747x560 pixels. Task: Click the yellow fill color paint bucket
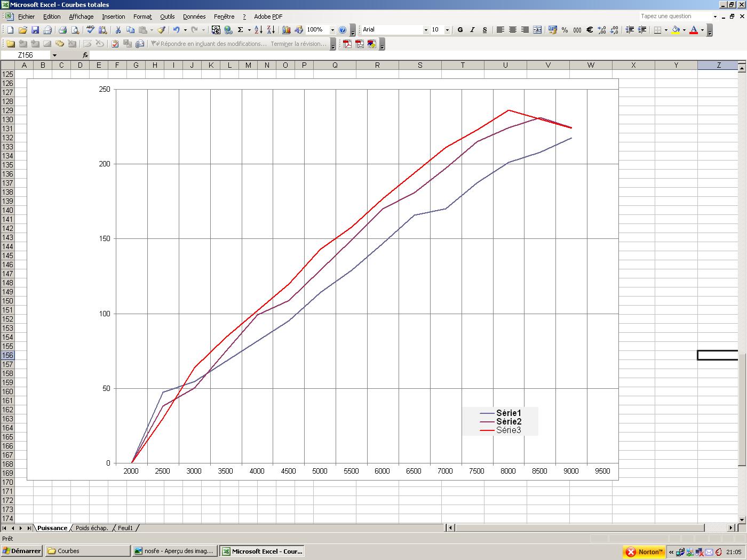point(676,30)
